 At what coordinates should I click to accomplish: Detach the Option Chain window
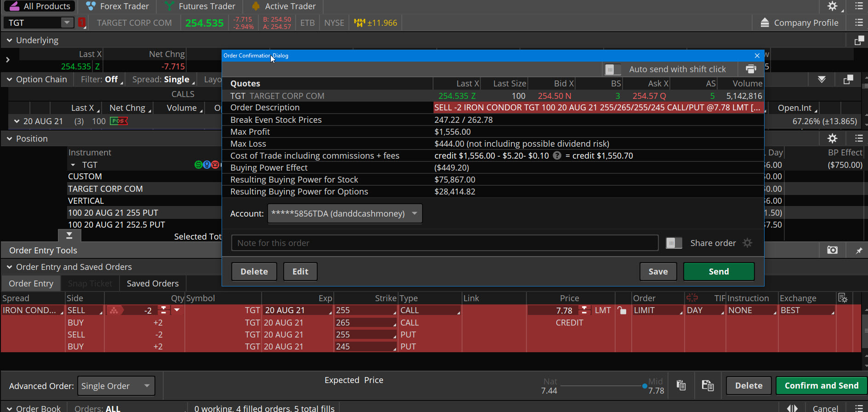(x=848, y=80)
